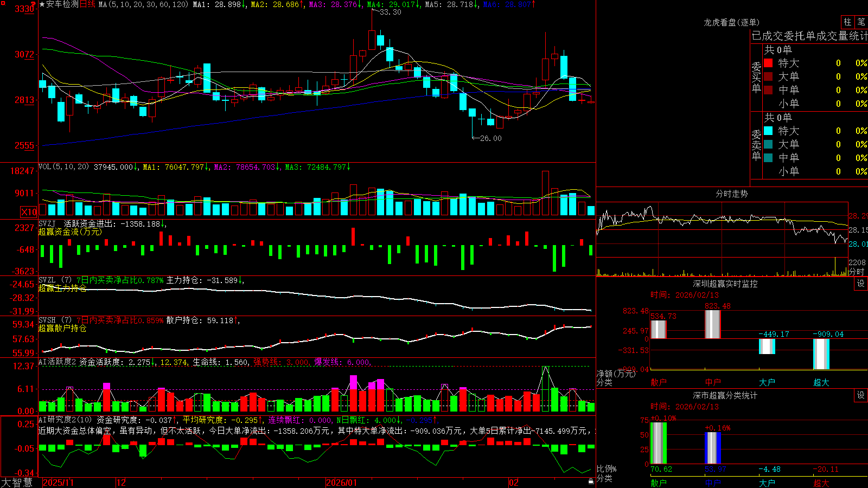This screenshot has height=488, width=868.
Task: Click the -20.11 超大 ratio value
Action: pyautogui.click(x=826, y=469)
